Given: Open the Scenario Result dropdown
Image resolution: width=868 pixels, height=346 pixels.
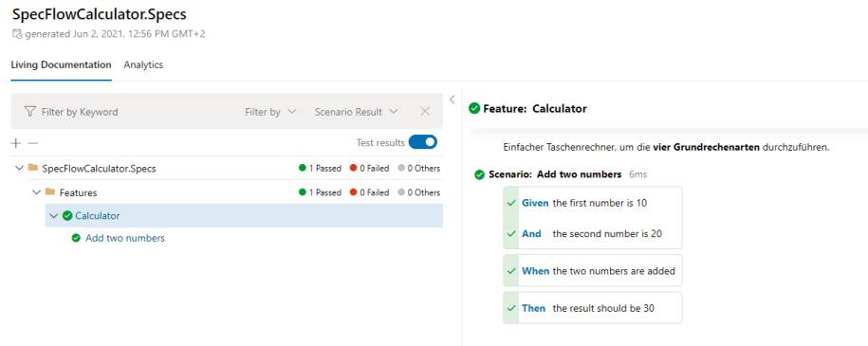Looking at the screenshot, I should pos(356,111).
